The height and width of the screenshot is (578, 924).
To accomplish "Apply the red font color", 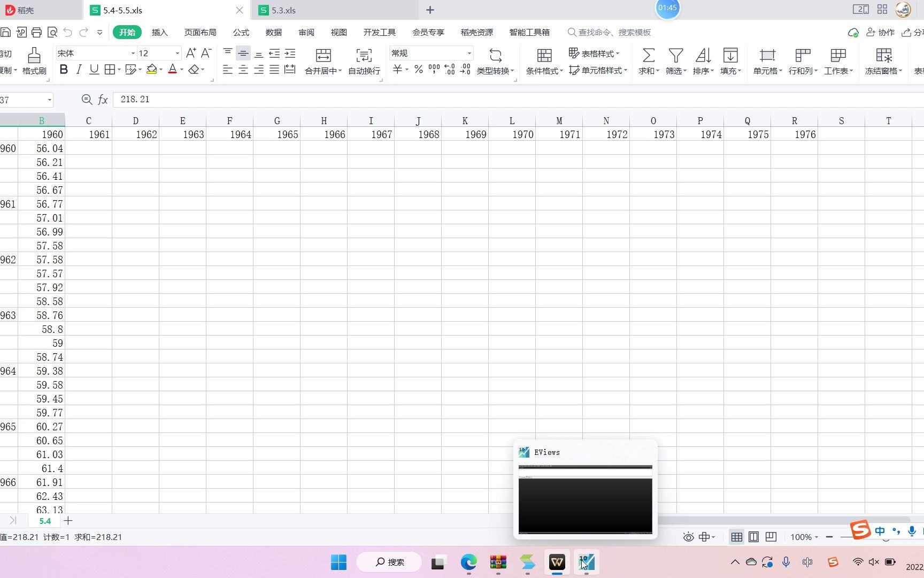I will point(172,70).
